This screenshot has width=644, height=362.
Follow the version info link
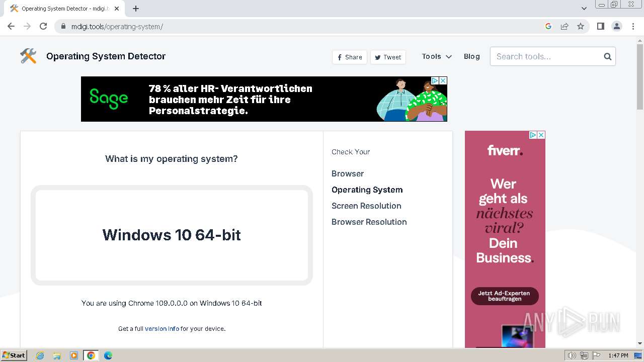coord(162,328)
